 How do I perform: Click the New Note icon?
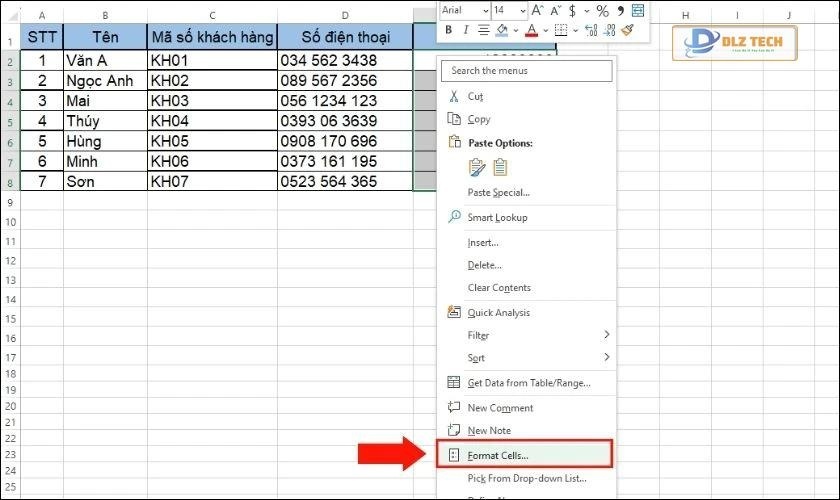point(454,430)
